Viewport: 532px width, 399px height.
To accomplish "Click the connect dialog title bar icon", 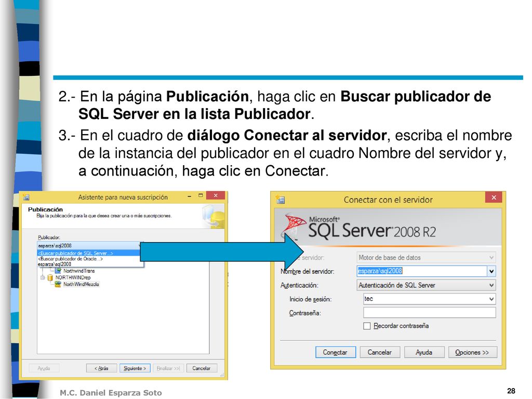I will pyautogui.click(x=280, y=199).
